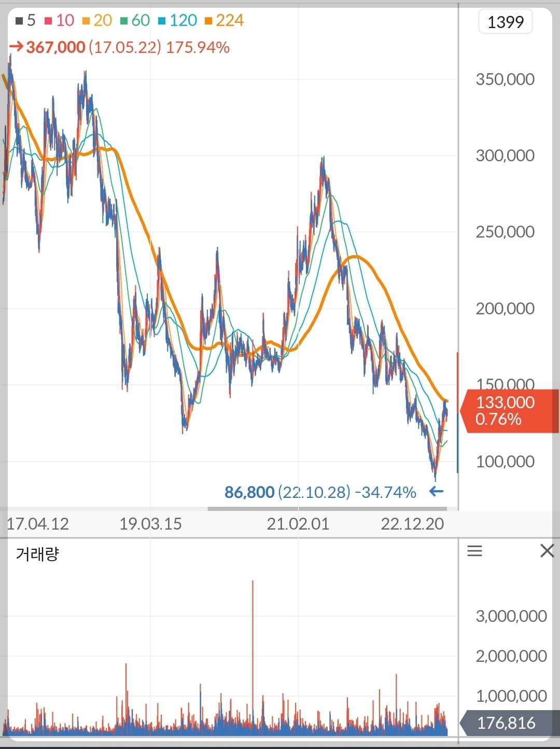The height and width of the screenshot is (749, 560).
Task: Click the 3,000,000 volume axis label
Action: pyautogui.click(x=511, y=616)
